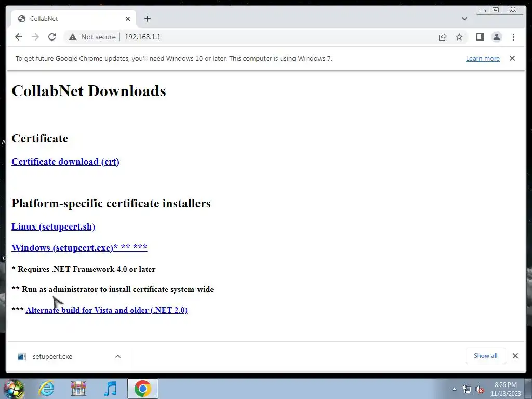Download the Windows (setupcert.exe) installer
532x399 pixels.
point(79,248)
